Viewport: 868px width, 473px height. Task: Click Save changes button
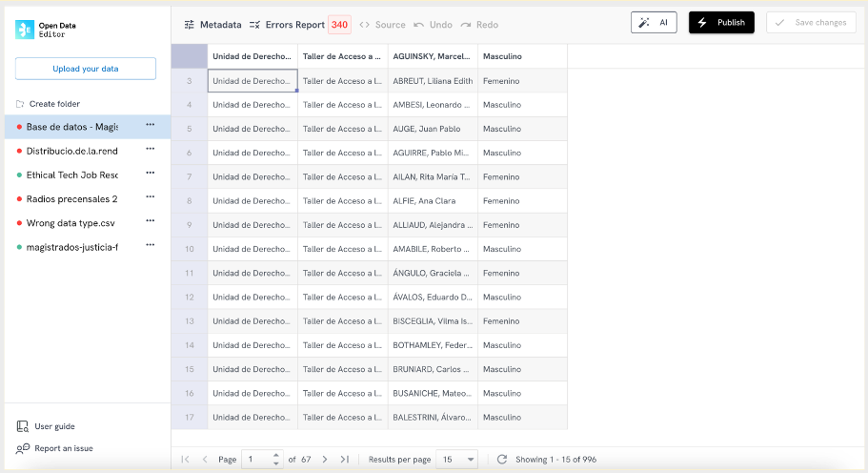point(811,22)
